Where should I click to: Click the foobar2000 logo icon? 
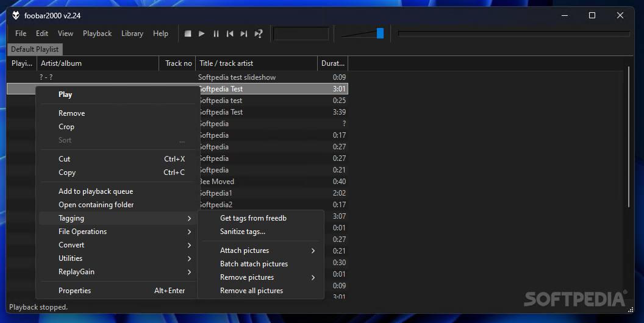click(16, 16)
